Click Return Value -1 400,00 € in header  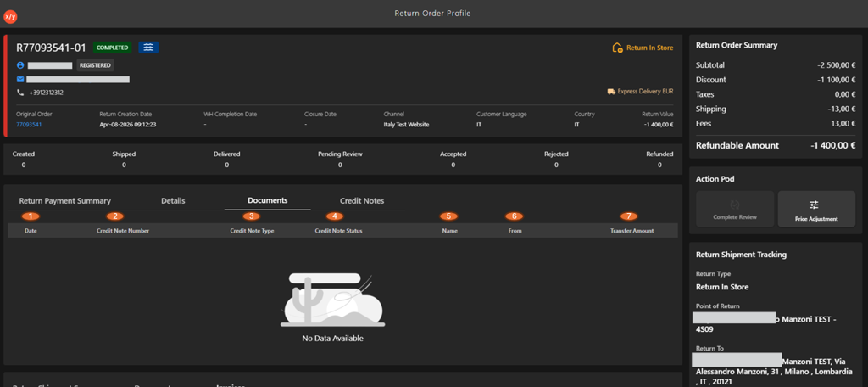(x=659, y=124)
